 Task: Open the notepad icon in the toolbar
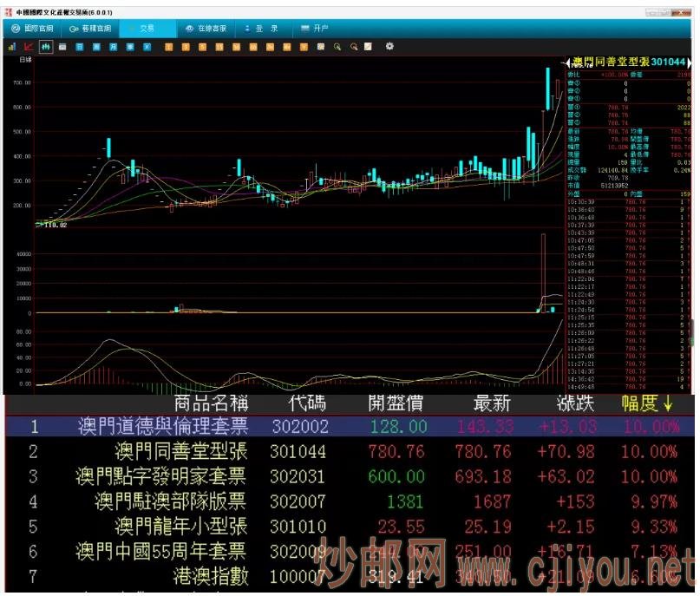pyautogui.click(x=368, y=47)
